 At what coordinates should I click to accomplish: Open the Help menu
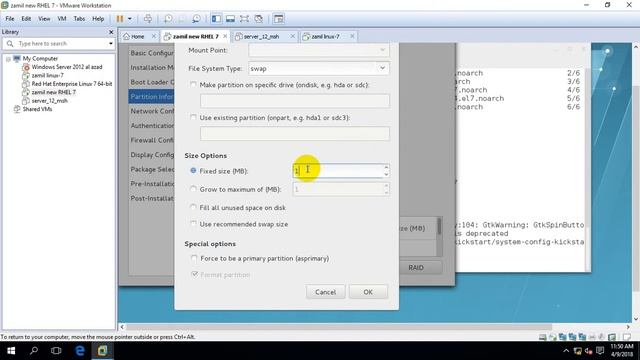[98, 19]
